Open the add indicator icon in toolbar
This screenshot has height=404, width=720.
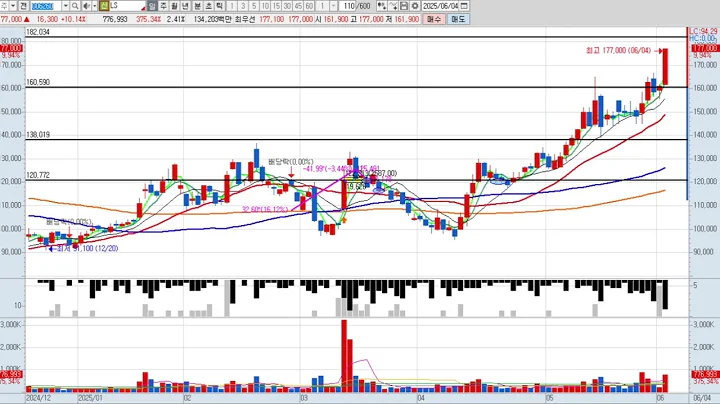(x=381, y=6)
